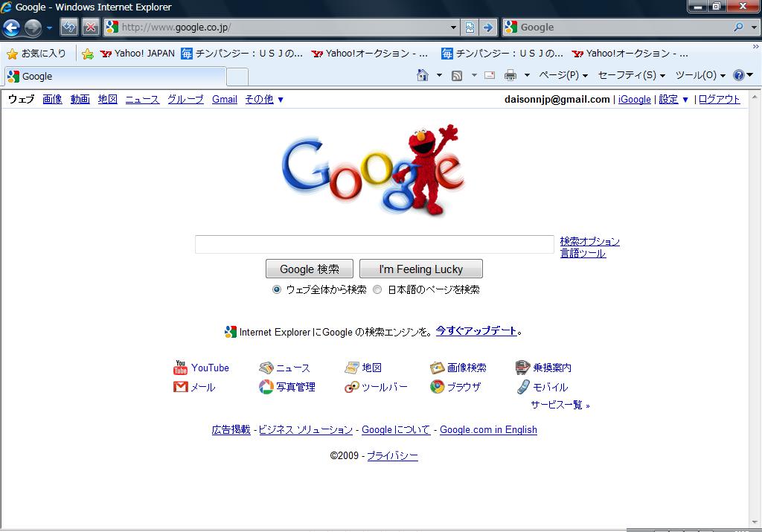Viewport: 762px width, 532px height.
Task: Open the プライバシー privacy link
Action: pyautogui.click(x=392, y=455)
